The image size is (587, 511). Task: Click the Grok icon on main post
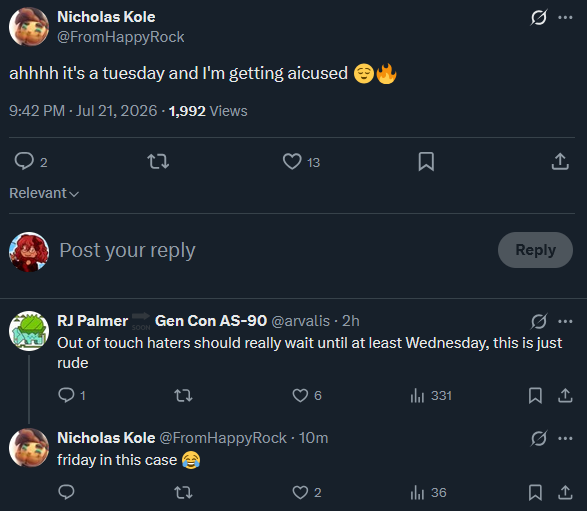[x=539, y=17]
